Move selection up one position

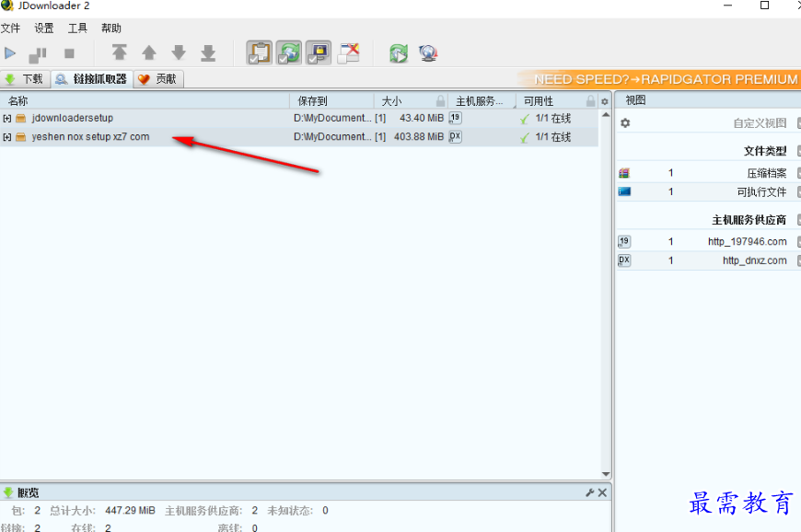click(x=149, y=52)
